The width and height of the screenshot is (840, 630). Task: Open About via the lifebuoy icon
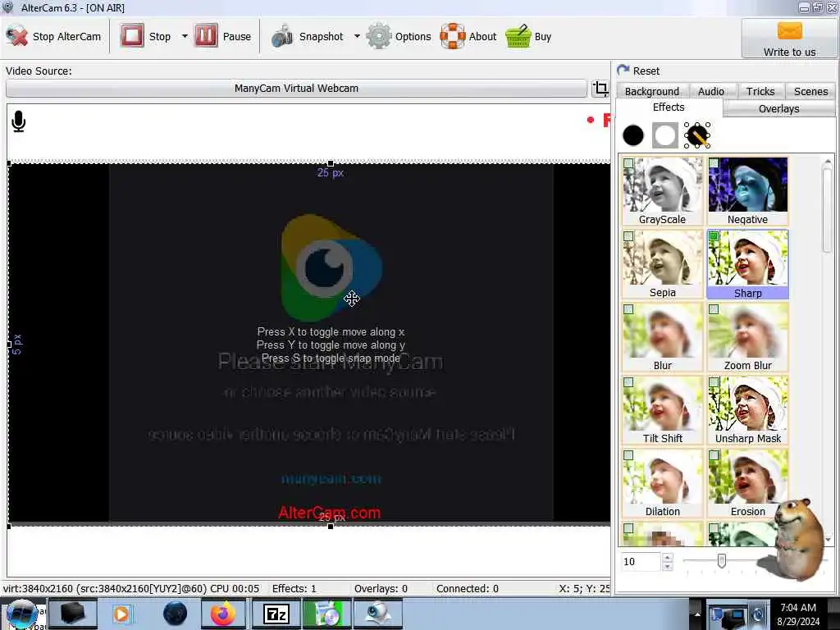click(453, 36)
